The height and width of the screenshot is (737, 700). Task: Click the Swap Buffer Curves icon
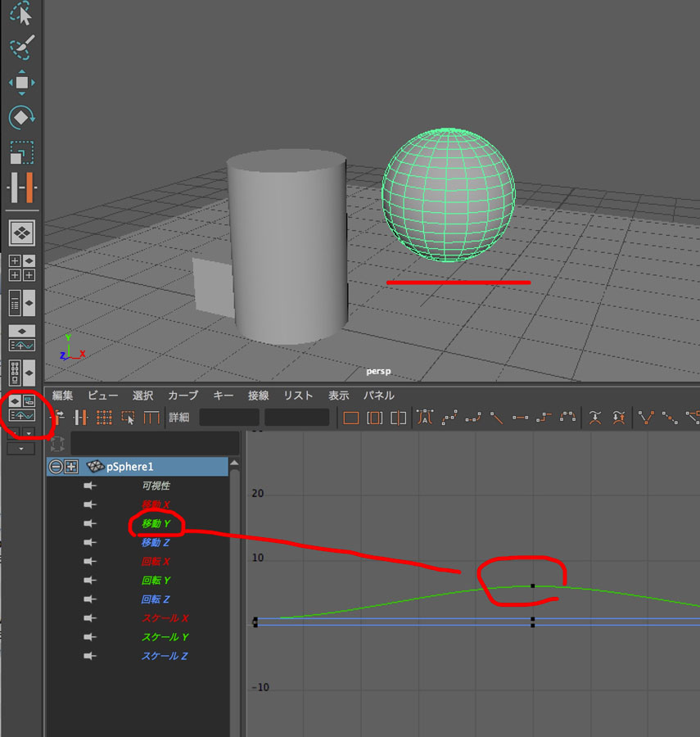click(619, 418)
